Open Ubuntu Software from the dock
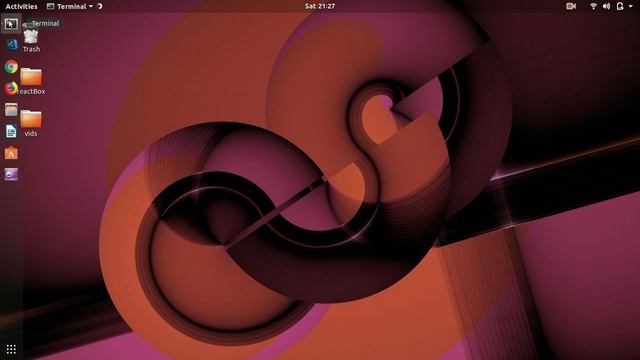 pos(11,153)
